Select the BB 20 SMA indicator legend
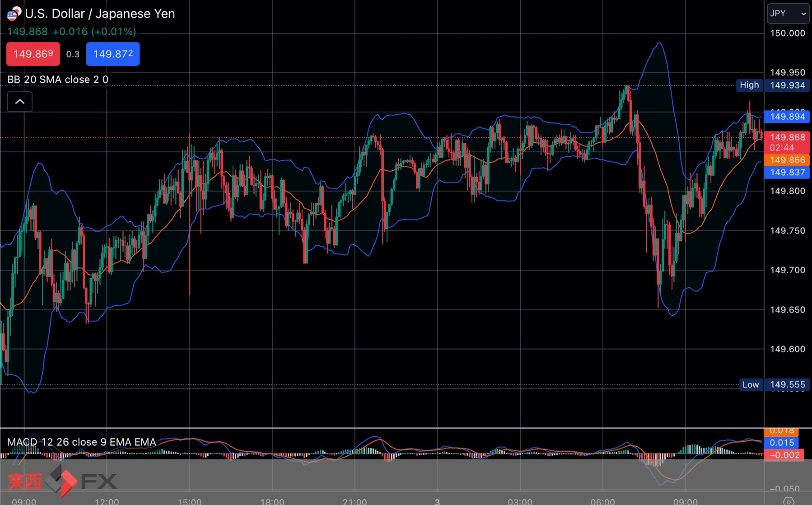 point(58,79)
